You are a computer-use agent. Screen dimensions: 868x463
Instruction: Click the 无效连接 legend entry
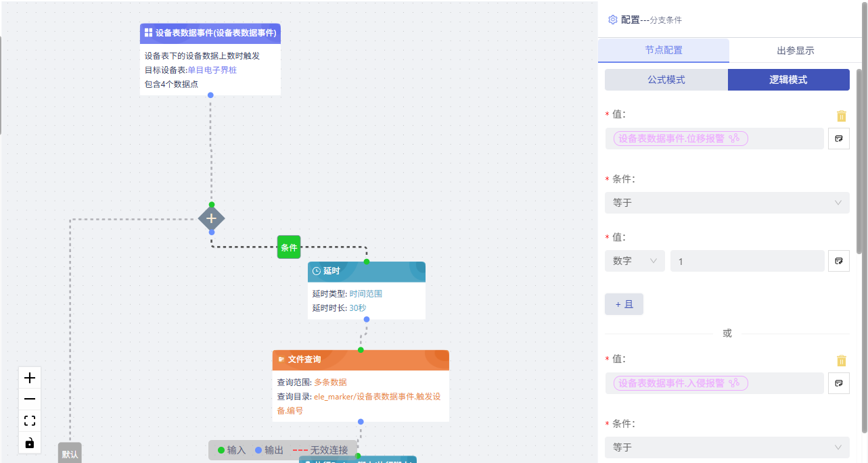coord(321,450)
